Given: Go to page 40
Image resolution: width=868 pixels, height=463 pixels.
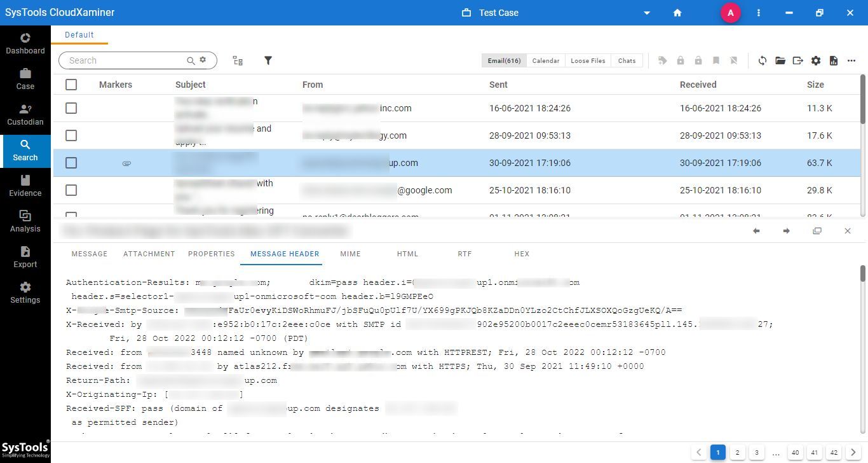Looking at the screenshot, I should click(x=795, y=453).
